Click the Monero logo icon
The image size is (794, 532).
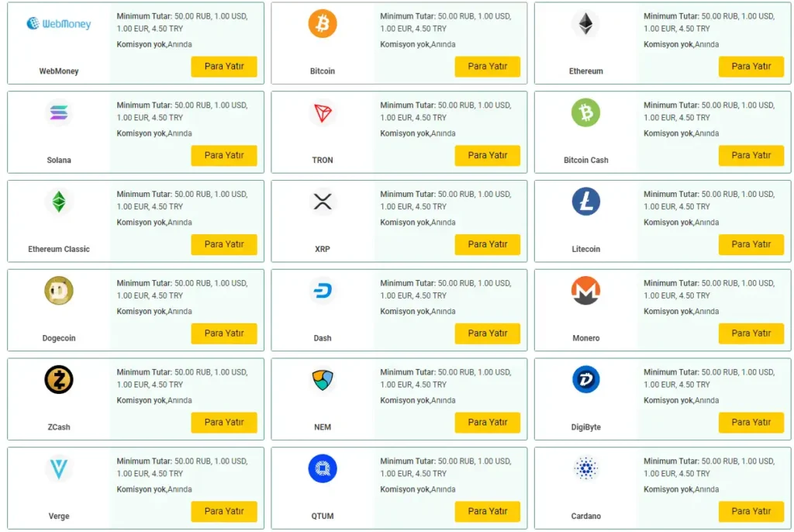585,291
